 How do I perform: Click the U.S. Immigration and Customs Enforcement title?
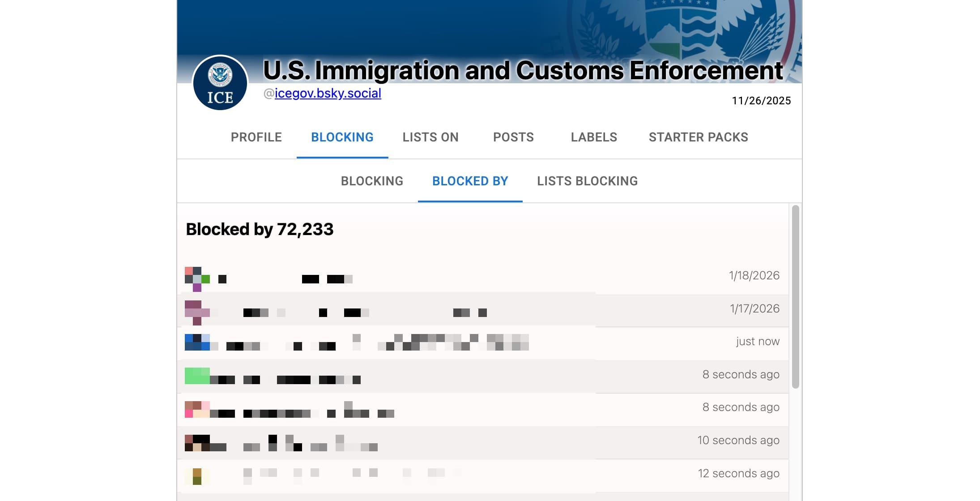(522, 71)
